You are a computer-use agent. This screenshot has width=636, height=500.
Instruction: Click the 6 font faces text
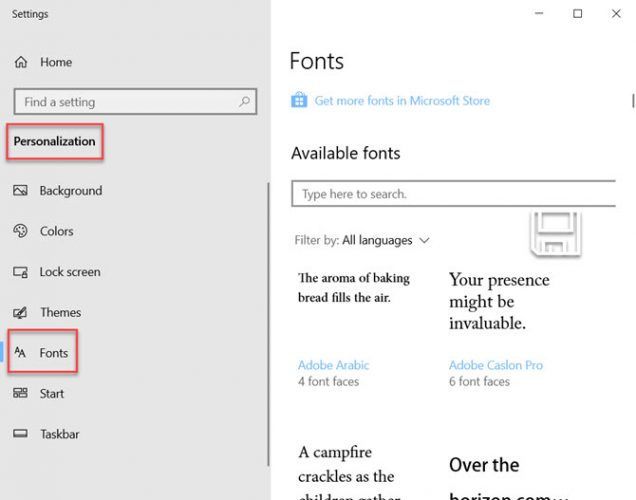pos(479,381)
